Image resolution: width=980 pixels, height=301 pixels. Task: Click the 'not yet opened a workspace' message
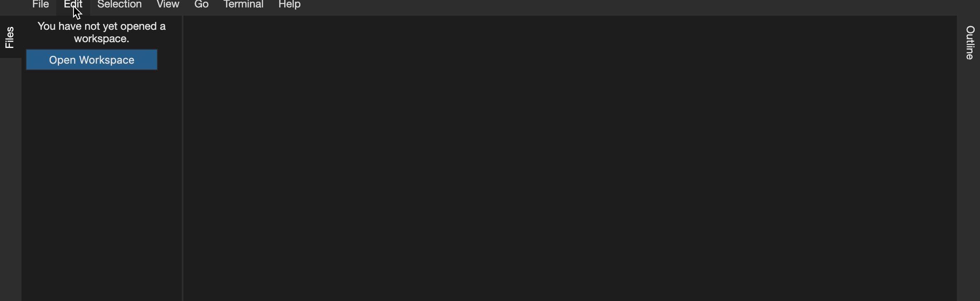[x=102, y=32]
